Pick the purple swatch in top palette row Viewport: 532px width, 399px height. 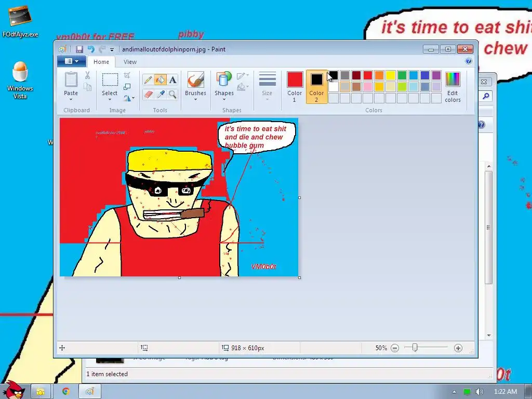436,75
